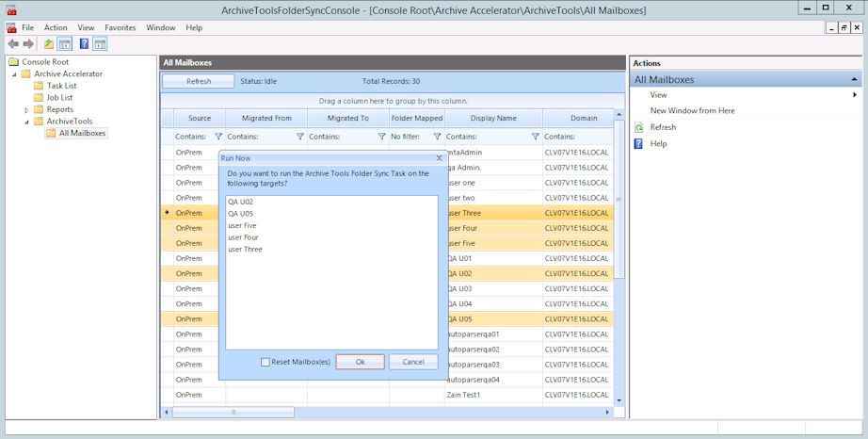Open the Action menu
This screenshot has width=868, height=439.
click(x=56, y=27)
